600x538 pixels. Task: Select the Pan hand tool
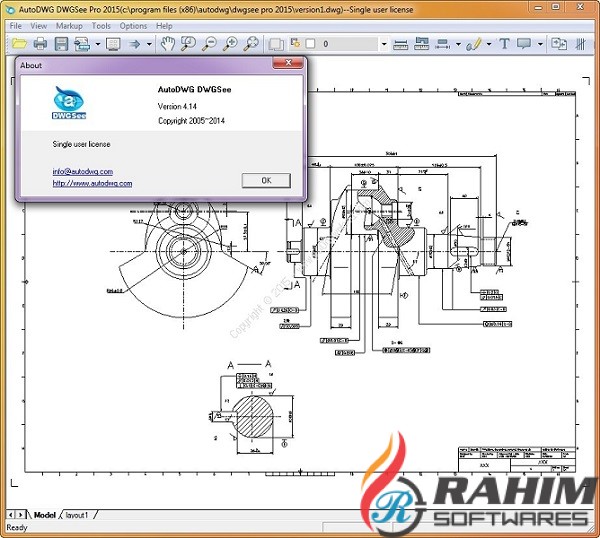(167, 44)
